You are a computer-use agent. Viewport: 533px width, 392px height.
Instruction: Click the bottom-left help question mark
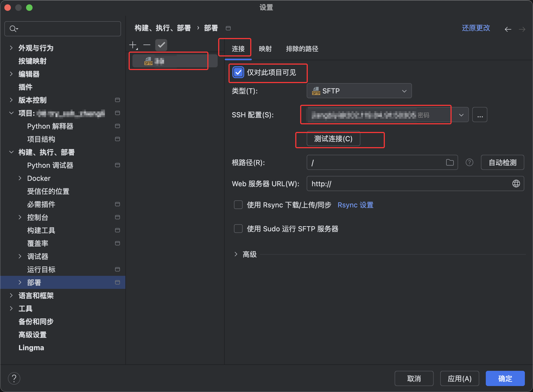[x=14, y=378]
